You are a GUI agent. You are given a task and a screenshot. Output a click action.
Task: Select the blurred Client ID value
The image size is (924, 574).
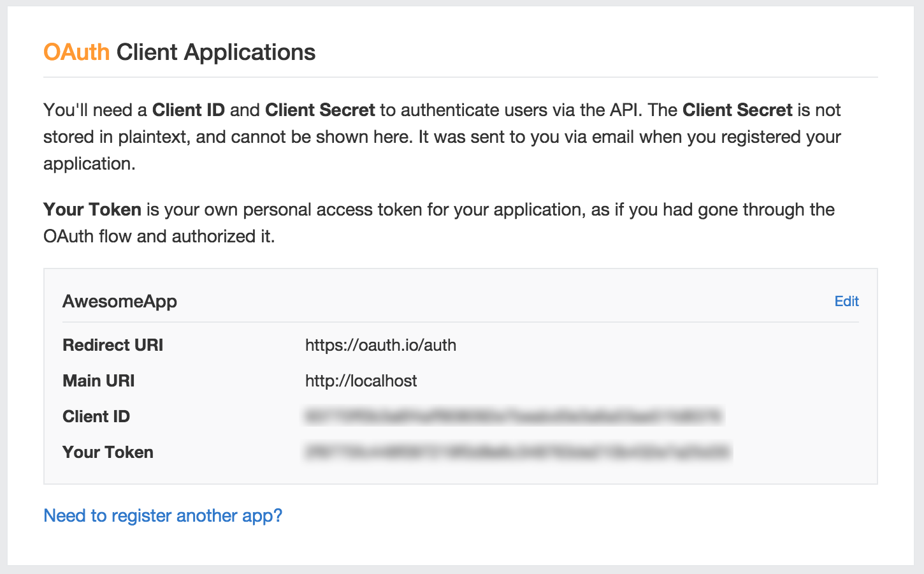tap(514, 416)
